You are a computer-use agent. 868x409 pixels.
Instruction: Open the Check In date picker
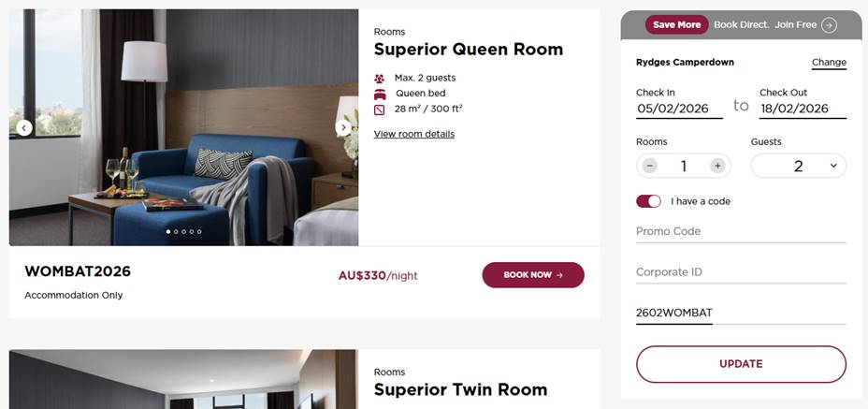pyautogui.click(x=679, y=109)
